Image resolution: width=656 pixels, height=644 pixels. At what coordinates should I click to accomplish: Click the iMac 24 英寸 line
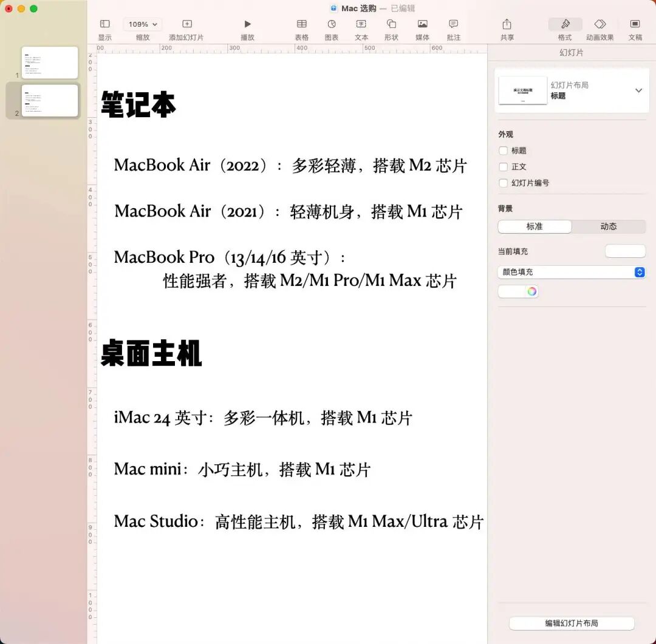(x=263, y=418)
